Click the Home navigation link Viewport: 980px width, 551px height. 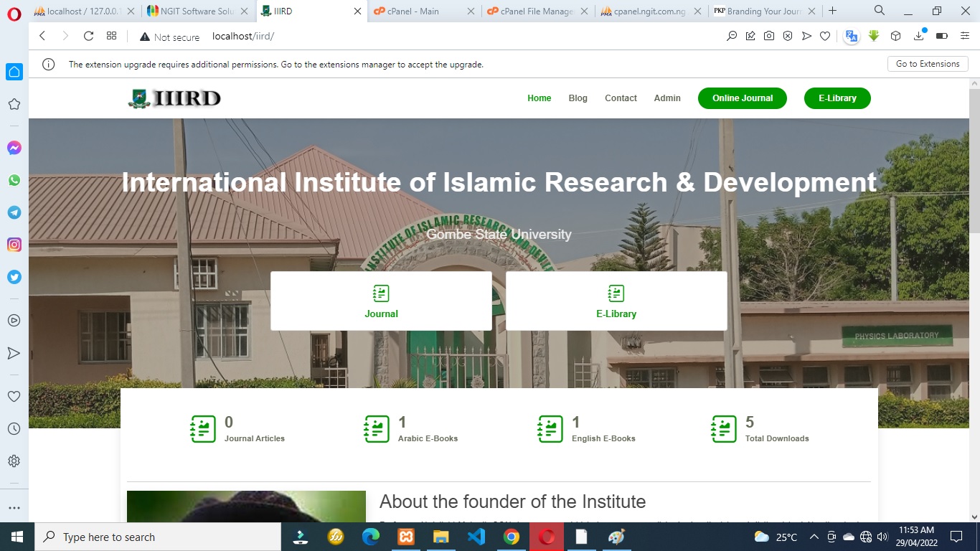pos(540,98)
